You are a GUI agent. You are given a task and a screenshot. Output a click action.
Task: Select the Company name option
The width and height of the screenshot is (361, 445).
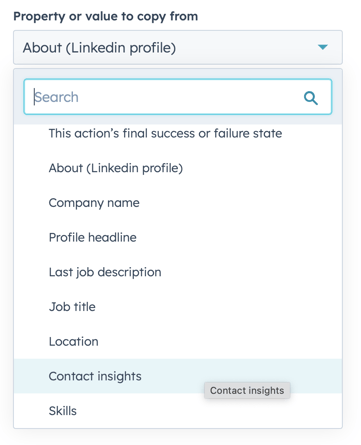[x=178, y=203]
